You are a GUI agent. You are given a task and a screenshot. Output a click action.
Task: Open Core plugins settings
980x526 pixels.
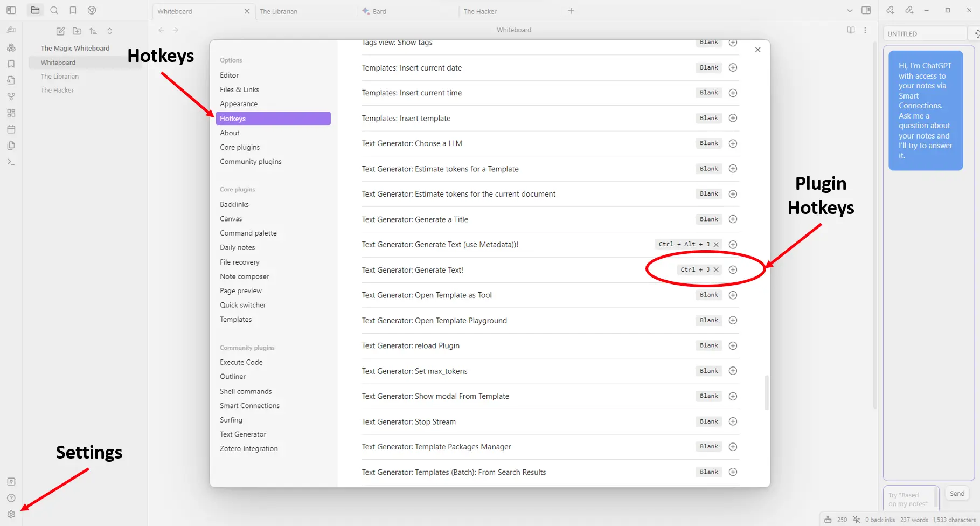[273, 147]
